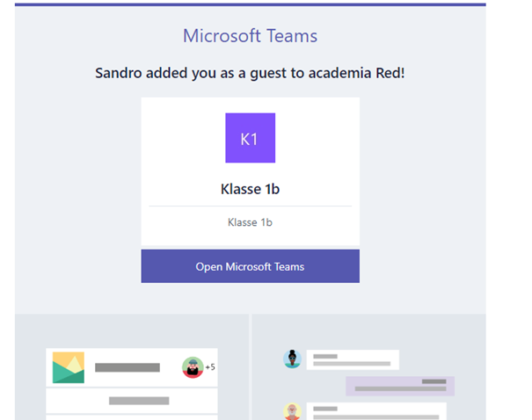Click the gray title bar beside picture icon

pos(128,367)
